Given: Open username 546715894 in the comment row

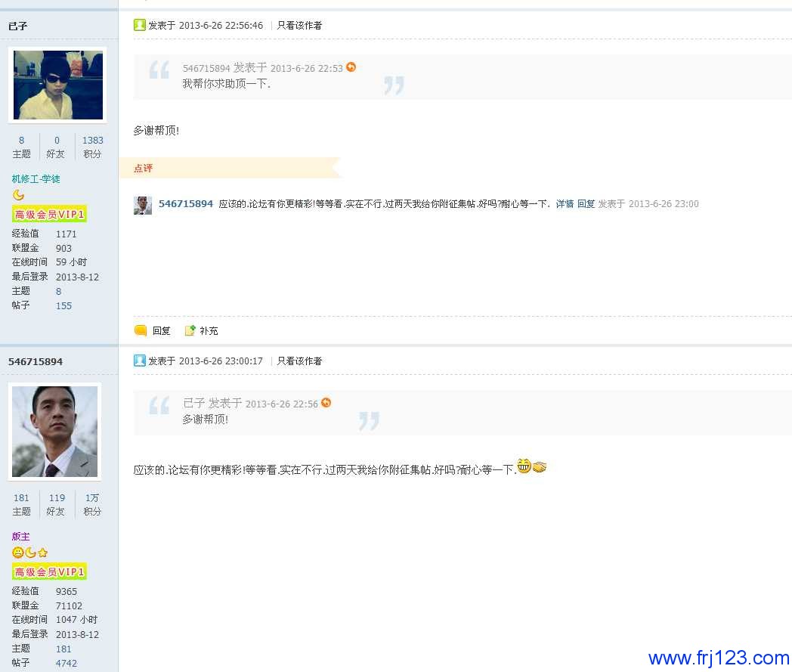Looking at the screenshot, I should (x=186, y=203).
